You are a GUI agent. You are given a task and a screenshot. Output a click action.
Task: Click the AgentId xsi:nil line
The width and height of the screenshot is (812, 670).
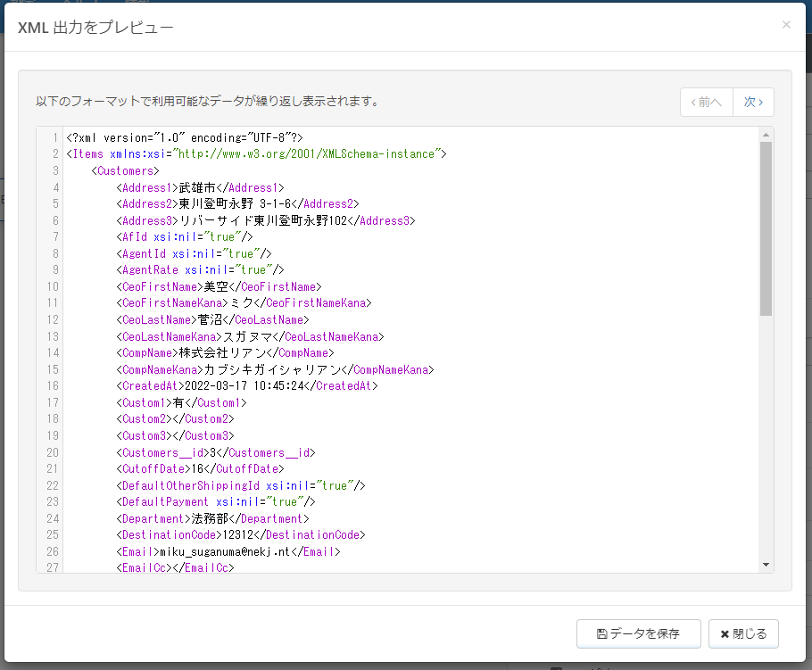tap(195, 253)
